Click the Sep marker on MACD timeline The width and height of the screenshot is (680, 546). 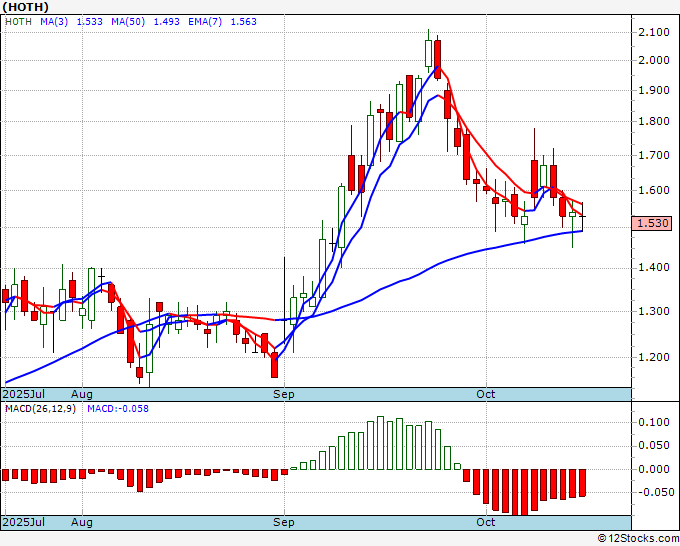[x=284, y=522]
